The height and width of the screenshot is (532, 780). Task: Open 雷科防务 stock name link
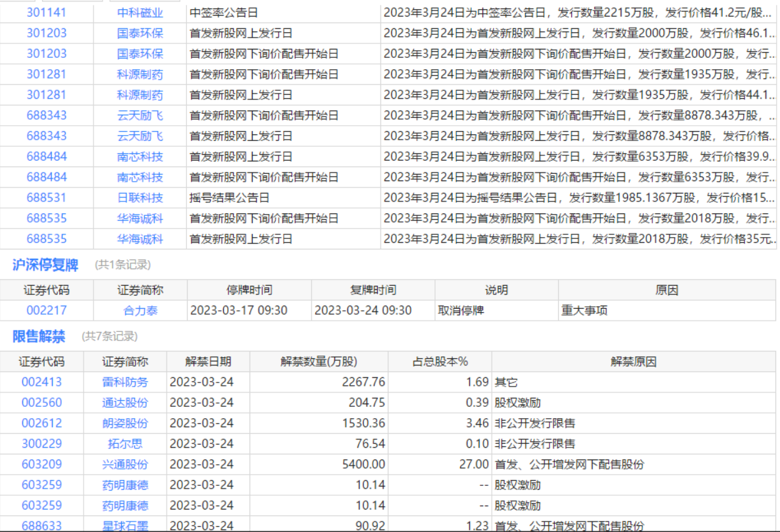[125, 382]
